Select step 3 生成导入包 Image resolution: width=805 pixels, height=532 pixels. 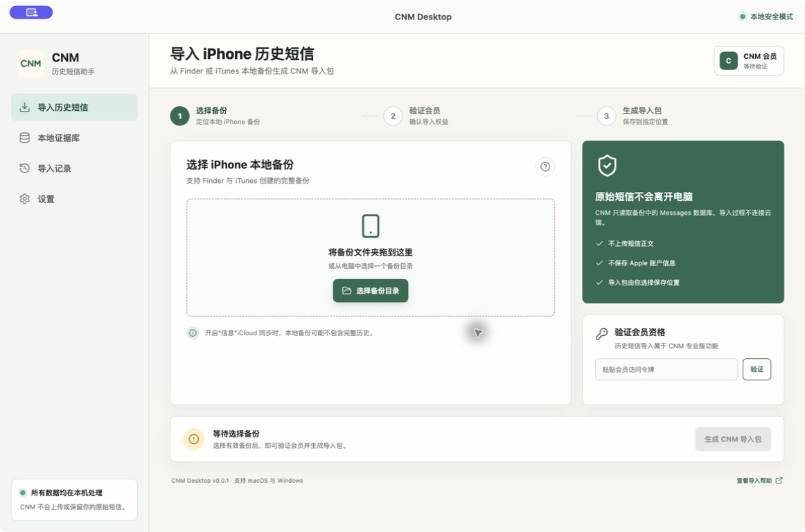[633, 116]
